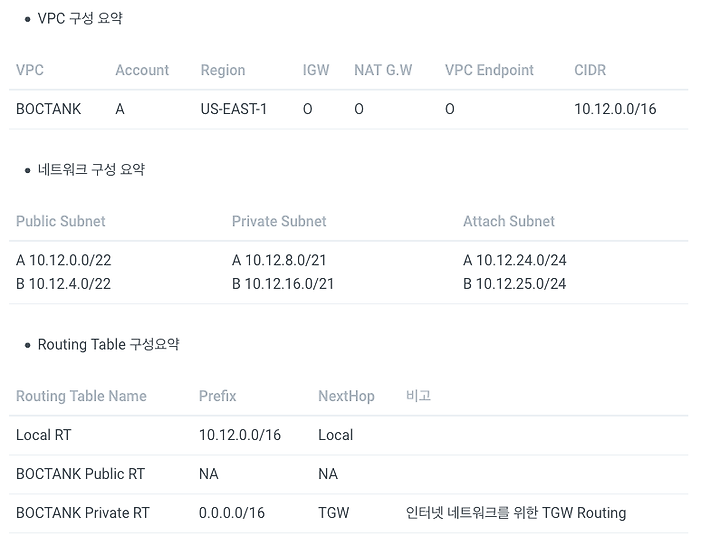This screenshot has width=720, height=546.
Task: Click the Public Subnet column header
Action: tap(61, 221)
